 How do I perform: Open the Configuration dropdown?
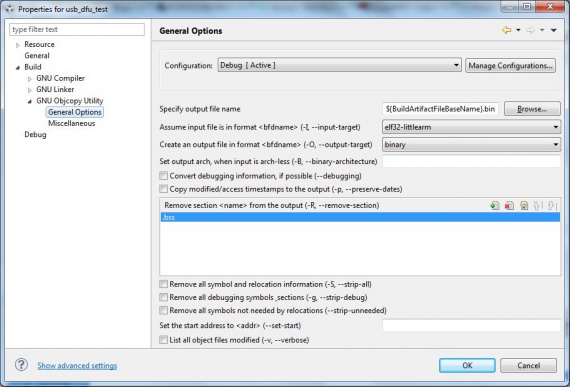[x=340, y=65]
